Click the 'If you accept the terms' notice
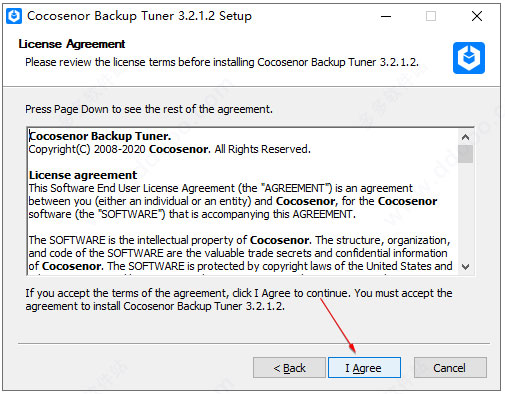 (x=239, y=299)
